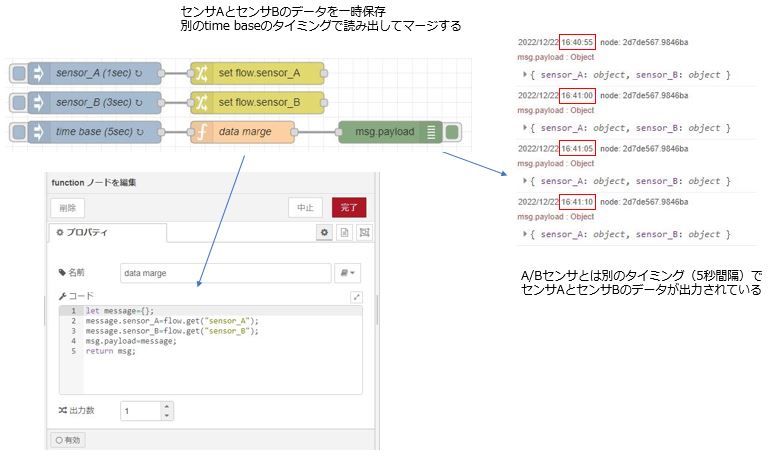775x464 pixels.
Task: Open the node description document icon
Action: pos(344,232)
